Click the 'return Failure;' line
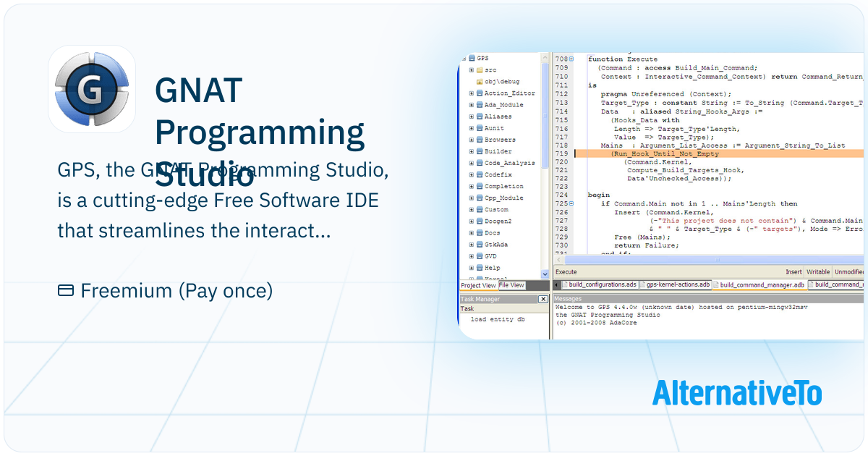868x456 pixels. pos(647,245)
